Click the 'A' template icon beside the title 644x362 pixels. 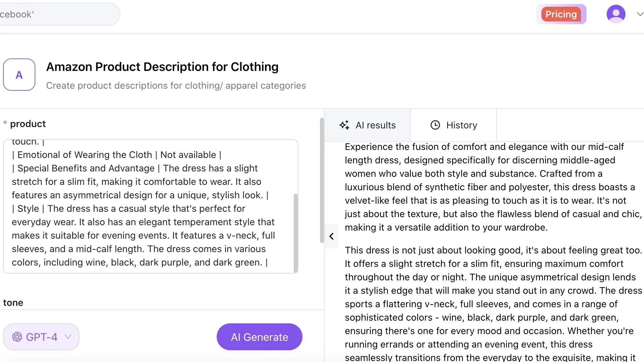click(x=19, y=75)
